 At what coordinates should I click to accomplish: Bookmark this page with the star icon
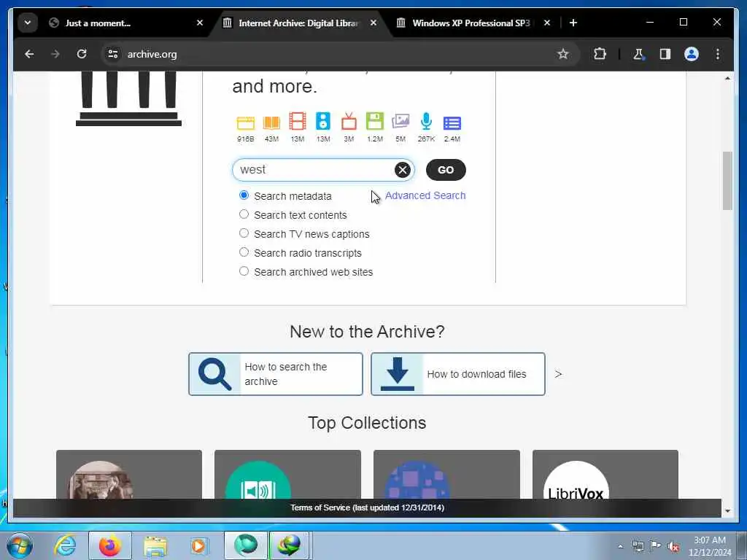pos(562,54)
